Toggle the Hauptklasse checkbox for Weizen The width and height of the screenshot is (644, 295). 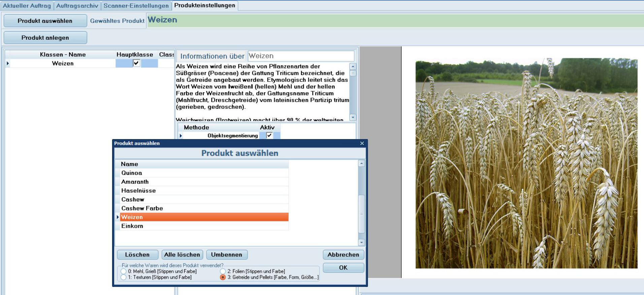tap(136, 63)
